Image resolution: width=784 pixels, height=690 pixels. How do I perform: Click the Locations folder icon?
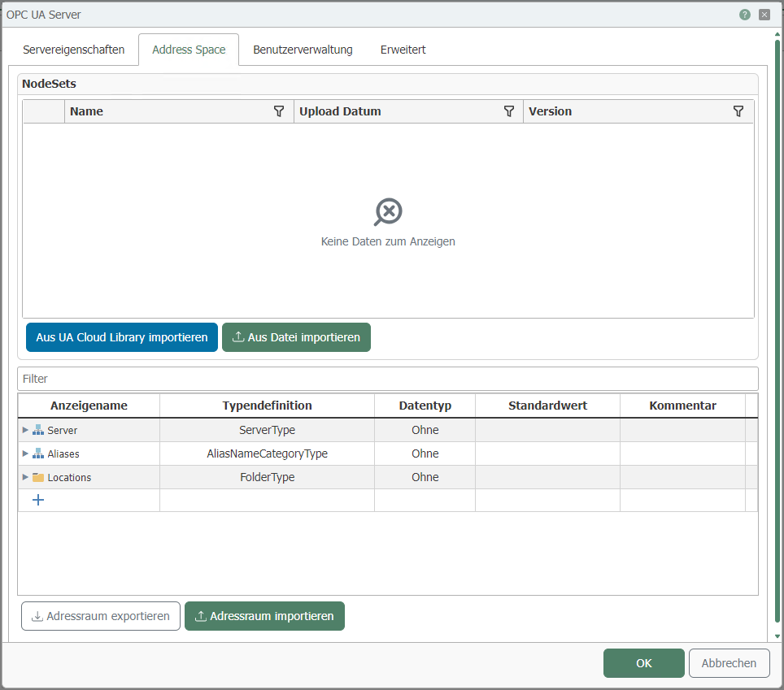pyautogui.click(x=38, y=477)
